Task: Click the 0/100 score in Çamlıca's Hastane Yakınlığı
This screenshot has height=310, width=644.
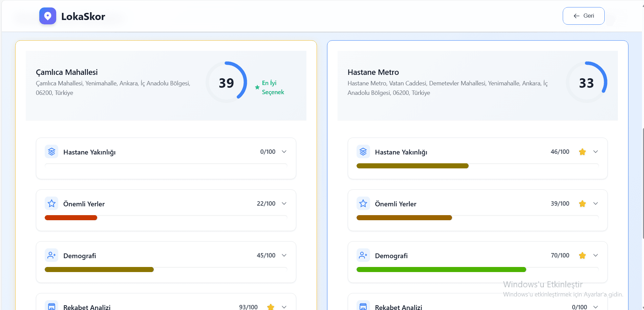Action: [268, 152]
